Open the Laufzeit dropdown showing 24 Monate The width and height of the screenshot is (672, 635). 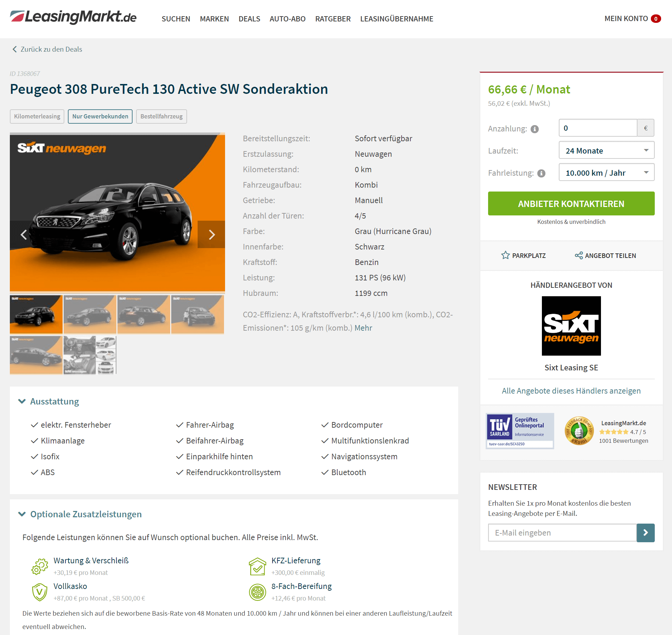click(606, 150)
